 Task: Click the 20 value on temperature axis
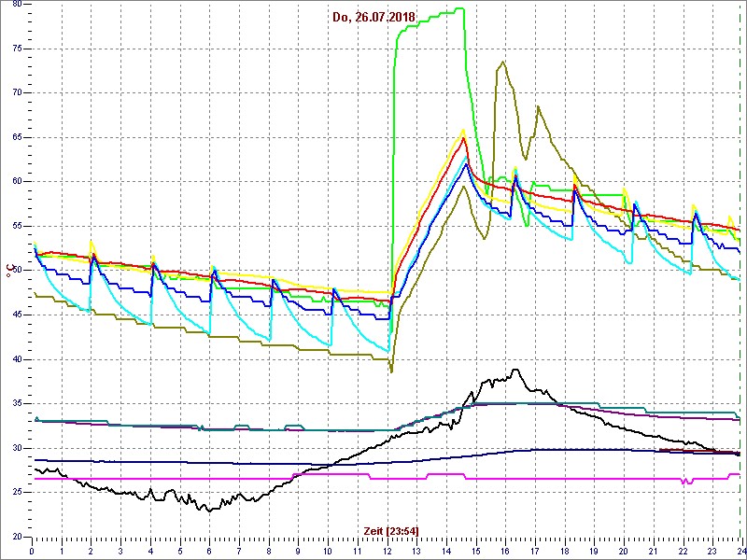(x=18, y=537)
